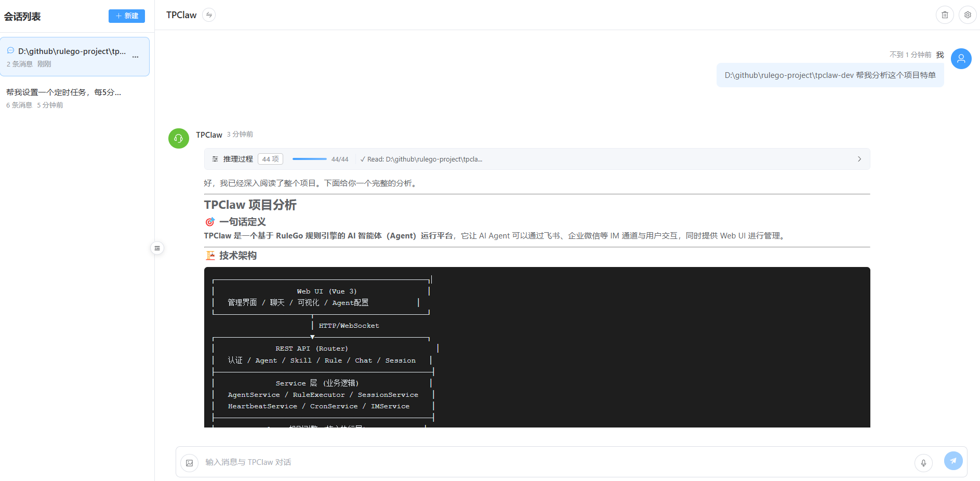
Task: Open the ellipsis menu on first conversation
Action: [x=135, y=57]
